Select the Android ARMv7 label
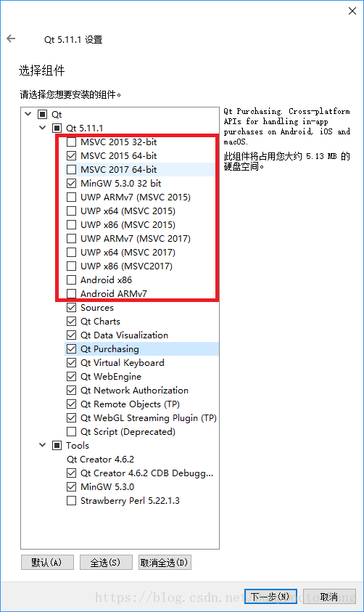 114,293
